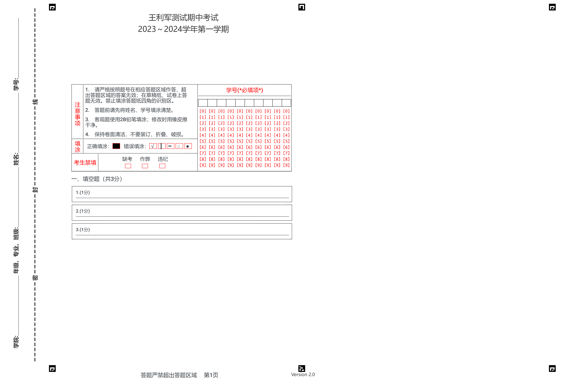Image resolution: width=588 pixels, height=382 pixels.
Task: Click the 封 character on the dashed line
Action: 35,190
